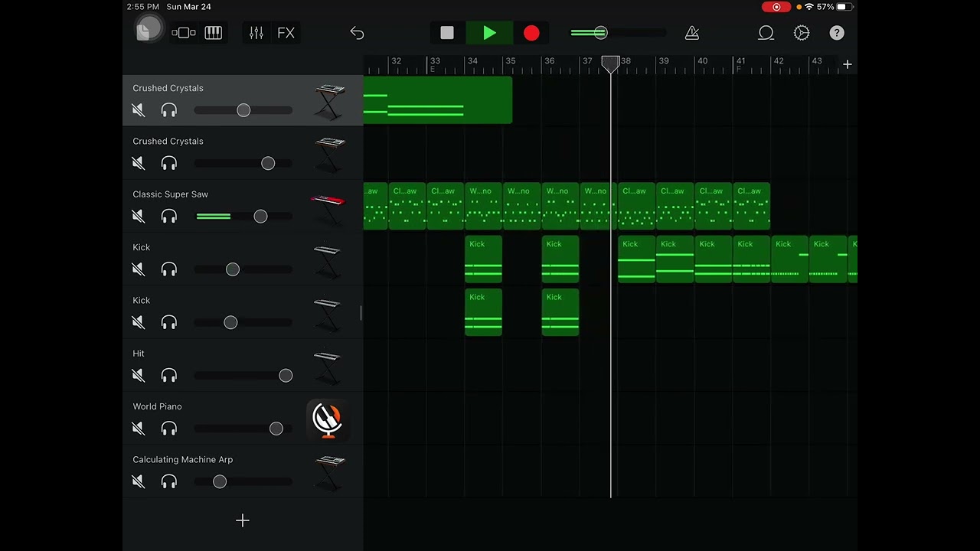The image size is (980, 551).
Task: Open the Loop Browser
Action: [x=766, y=33]
